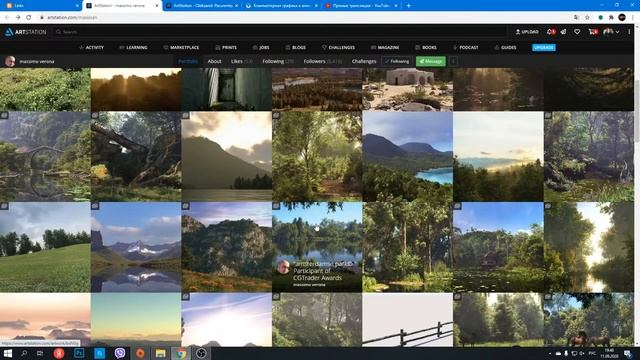Switch to the Following profile tab
Image resolution: width=640 pixels, height=360 pixels.
(x=278, y=61)
